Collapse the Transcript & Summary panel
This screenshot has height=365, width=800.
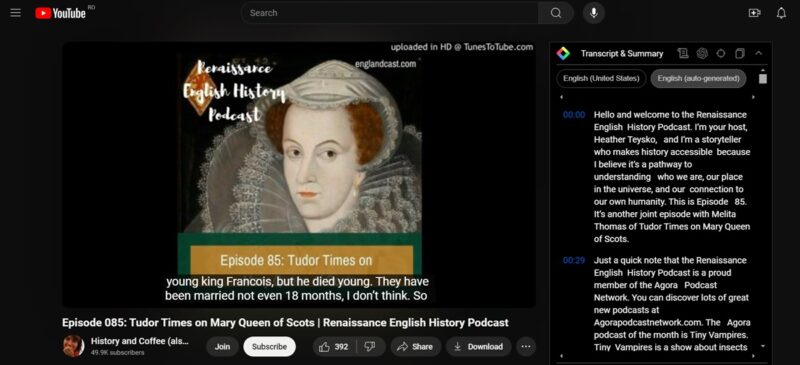(758, 53)
